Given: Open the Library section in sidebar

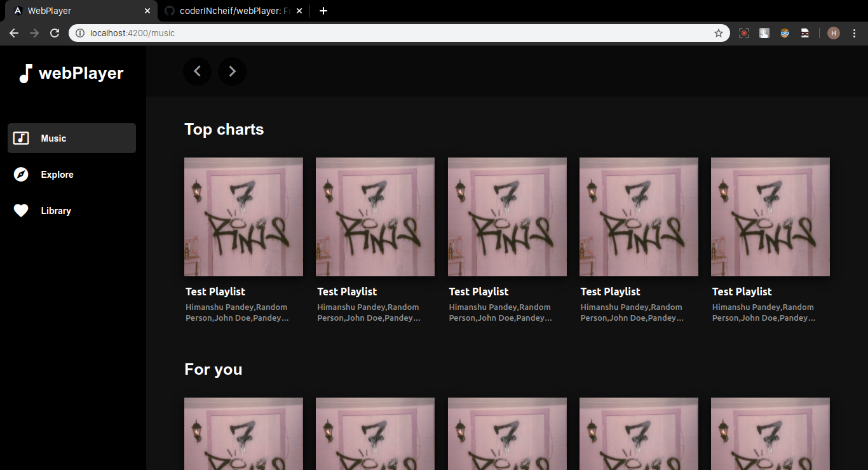Looking at the screenshot, I should click(x=72, y=211).
